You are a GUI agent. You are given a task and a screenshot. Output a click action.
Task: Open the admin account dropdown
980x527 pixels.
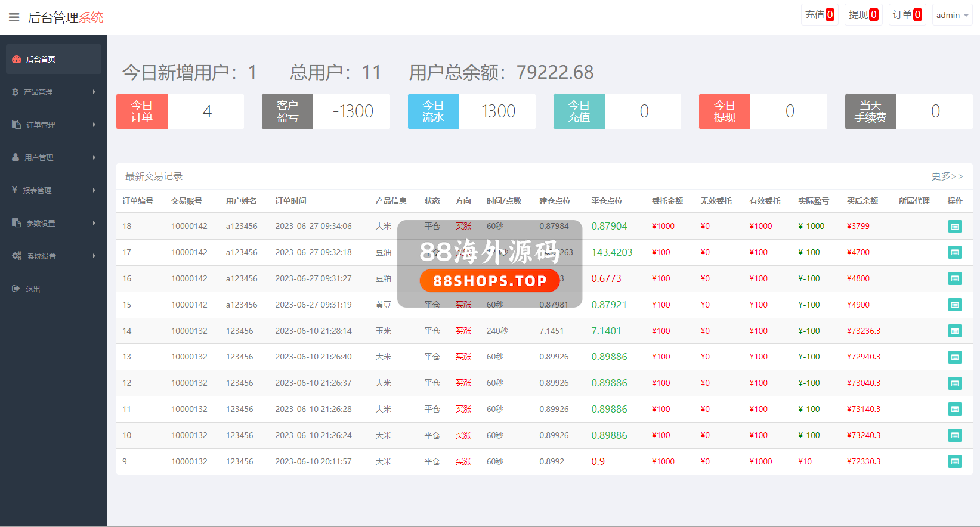pos(951,15)
